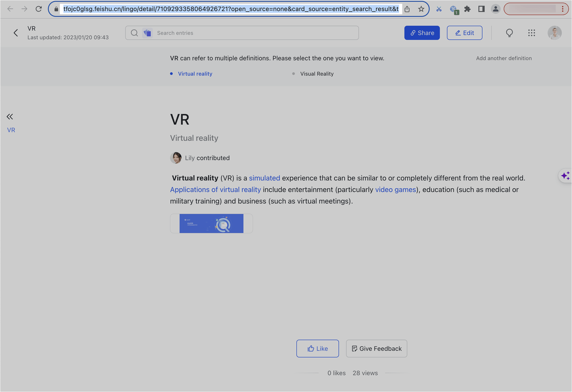Image resolution: width=572 pixels, height=392 pixels.
Task: Collapse the sidebar with double chevron
Action: pyautogui.click(x=10, y=117)
